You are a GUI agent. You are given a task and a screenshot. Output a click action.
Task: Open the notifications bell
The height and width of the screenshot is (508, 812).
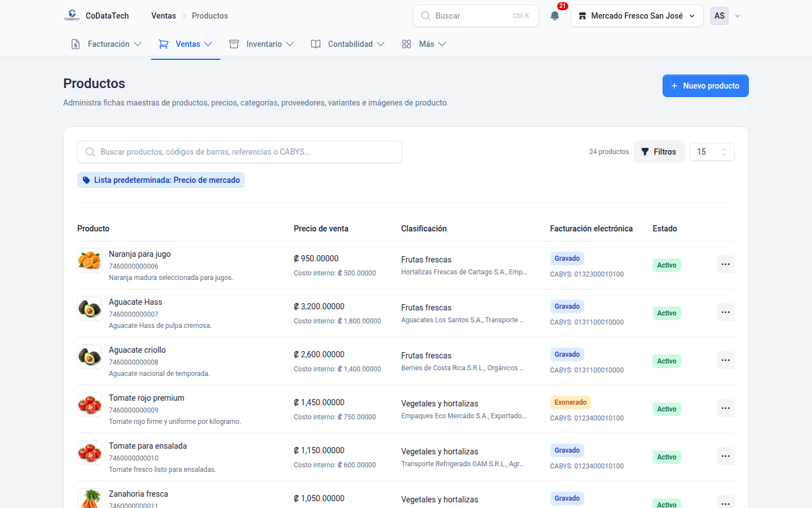[x=555, y=16]
